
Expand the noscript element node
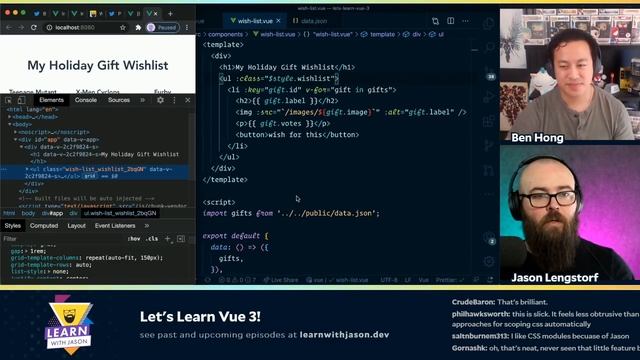16,132
